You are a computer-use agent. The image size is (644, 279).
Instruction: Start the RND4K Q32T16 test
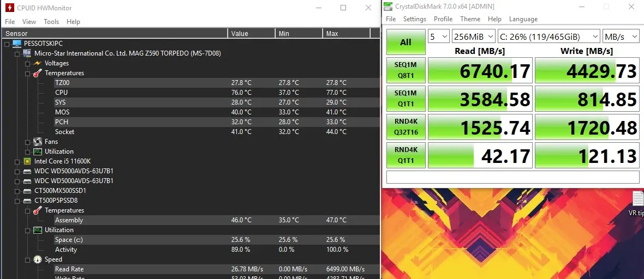coord(406,127)
